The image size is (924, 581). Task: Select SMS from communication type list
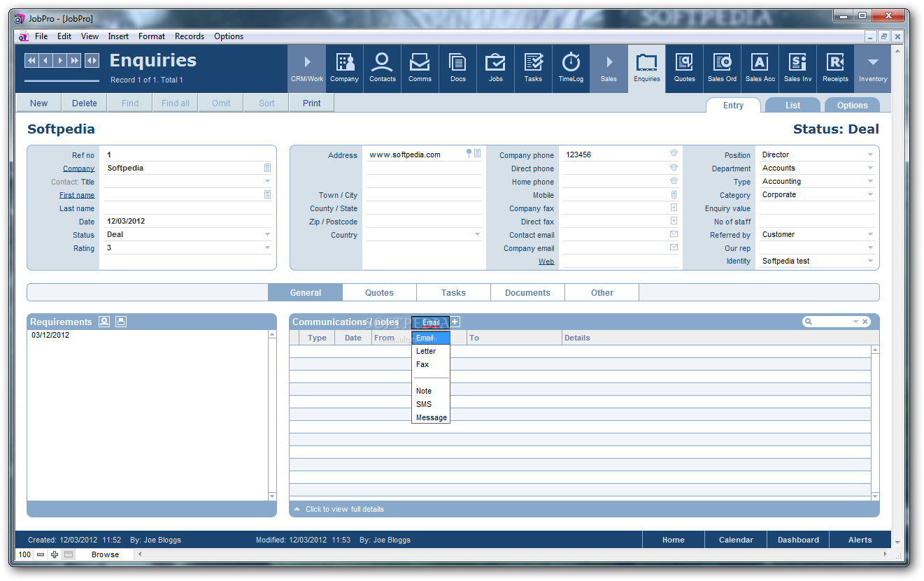[431, 404]
